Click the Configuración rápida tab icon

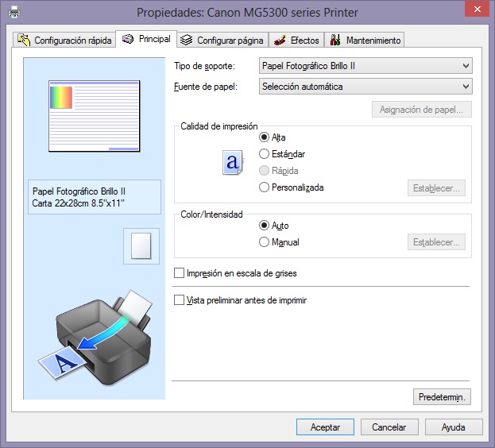click(24, 40)
